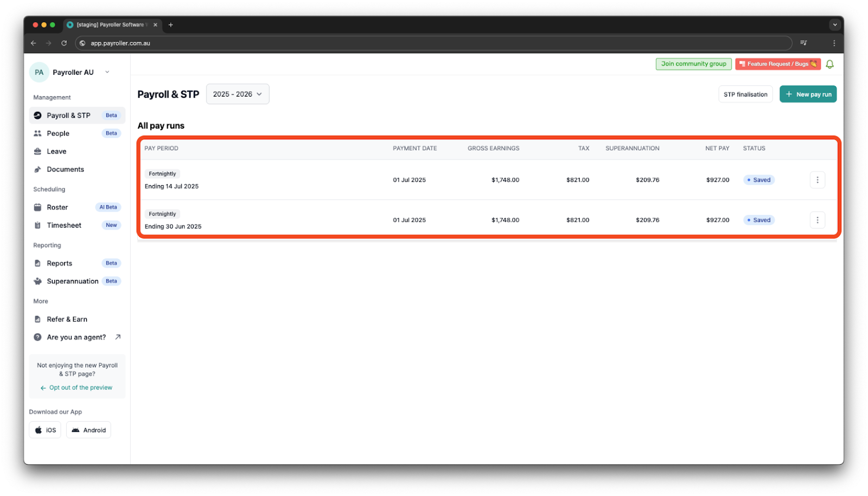868x496 pixels.
Task: Click the SUPERANNUATION column header
Action: point(632,148)
